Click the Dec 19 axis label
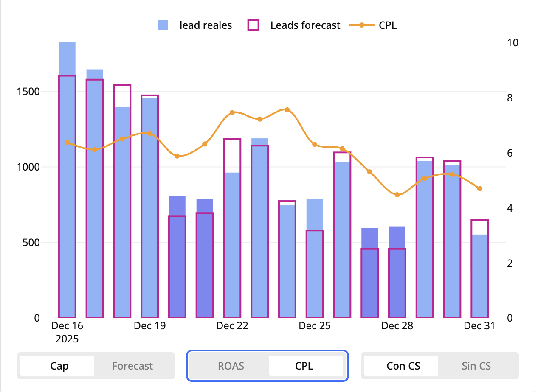Image resolution: width=535 pixels, height=392 pixels. click(x=149, y=325)
